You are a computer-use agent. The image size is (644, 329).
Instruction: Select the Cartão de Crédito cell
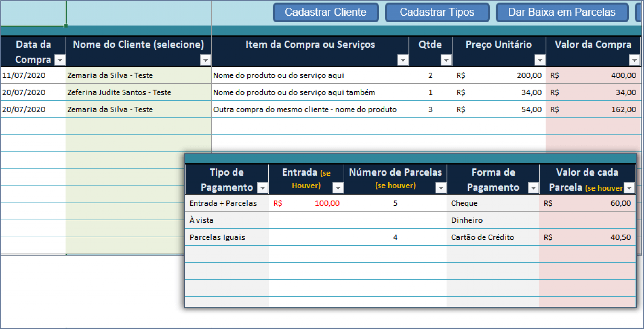[x=483, y=237]
